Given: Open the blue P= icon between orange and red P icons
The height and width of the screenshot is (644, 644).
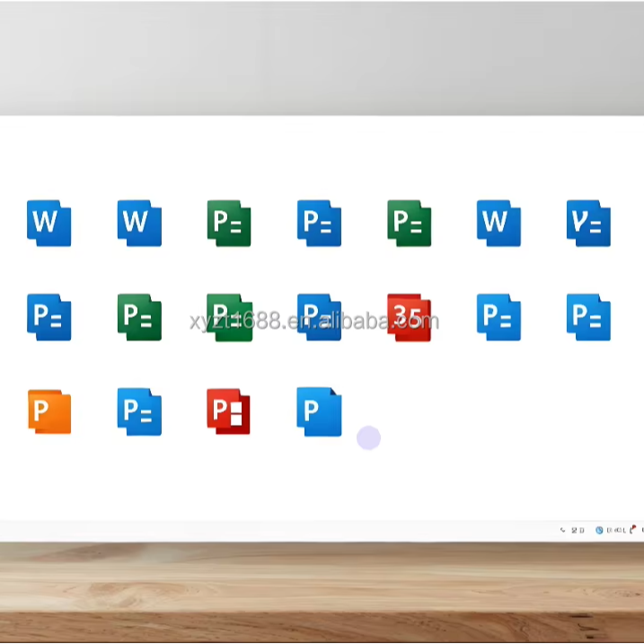Looking at the screenshot, I should pos(139,411).
